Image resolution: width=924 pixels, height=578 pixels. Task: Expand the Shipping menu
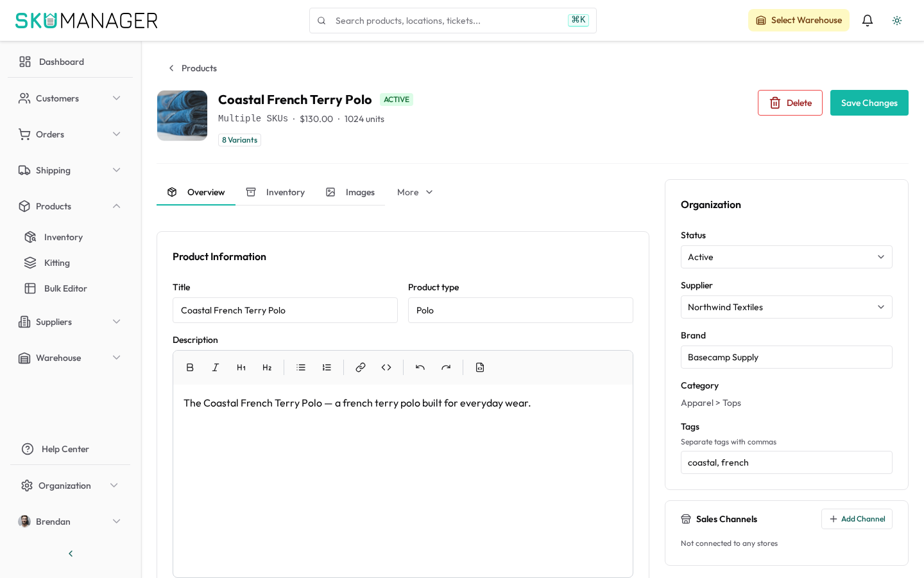[70, 170]
